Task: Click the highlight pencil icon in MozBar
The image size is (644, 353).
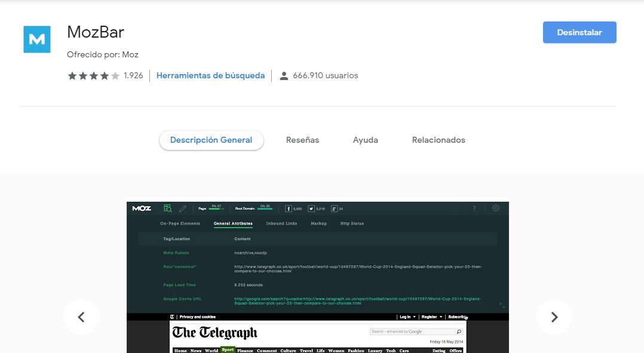Action: coord(183,208)
